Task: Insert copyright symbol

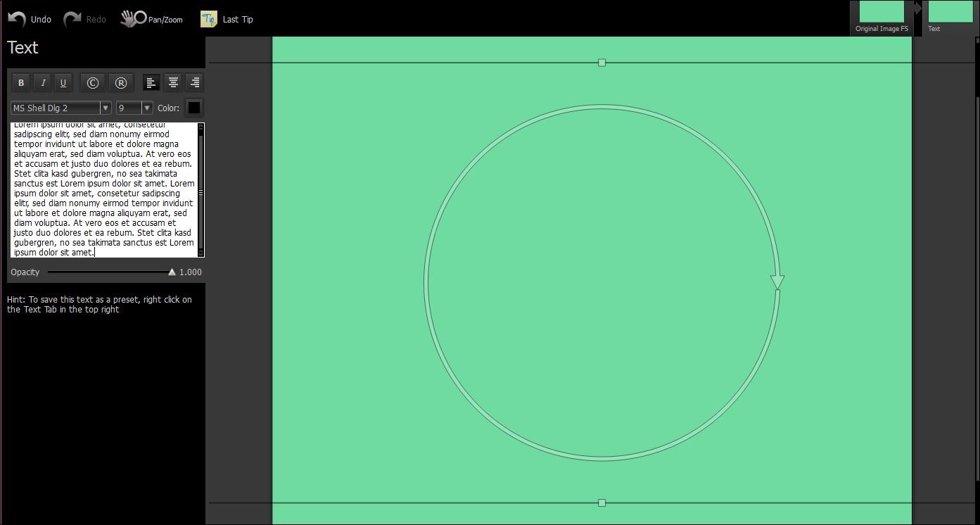Action: click(x=92, y=83)
